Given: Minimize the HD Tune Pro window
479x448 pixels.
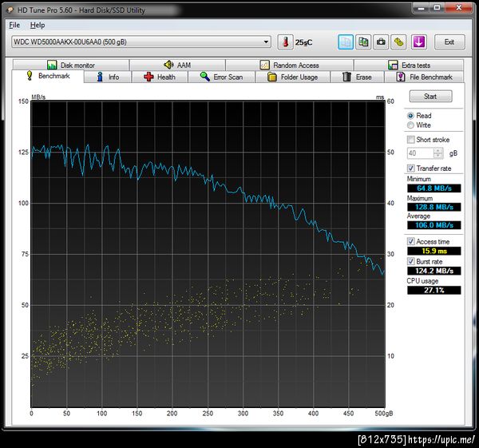Looking at the screenshot, I should [421, 8].
